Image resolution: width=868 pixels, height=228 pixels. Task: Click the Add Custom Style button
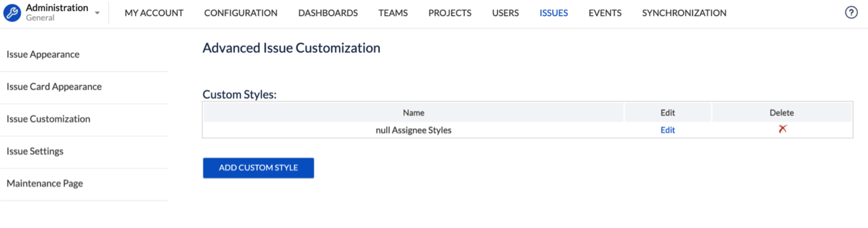[x=258, y=168]
